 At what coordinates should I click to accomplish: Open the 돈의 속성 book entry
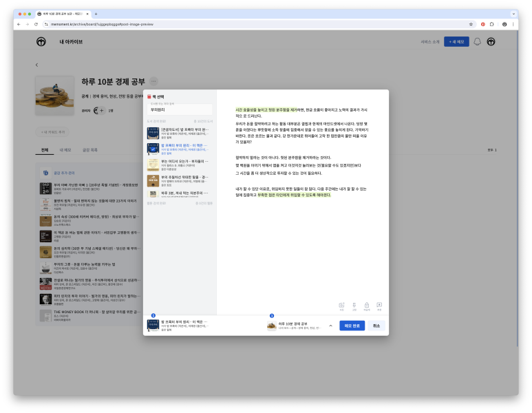89,220
